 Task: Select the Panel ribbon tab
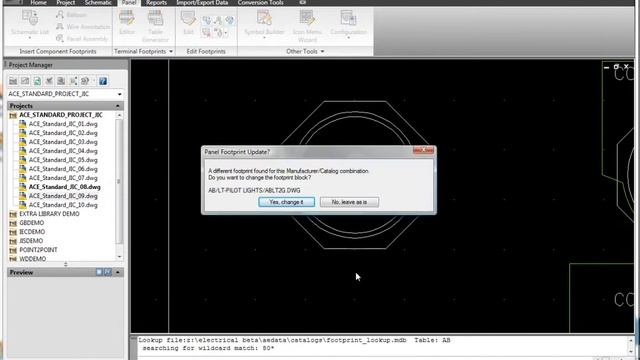(129, 2)
